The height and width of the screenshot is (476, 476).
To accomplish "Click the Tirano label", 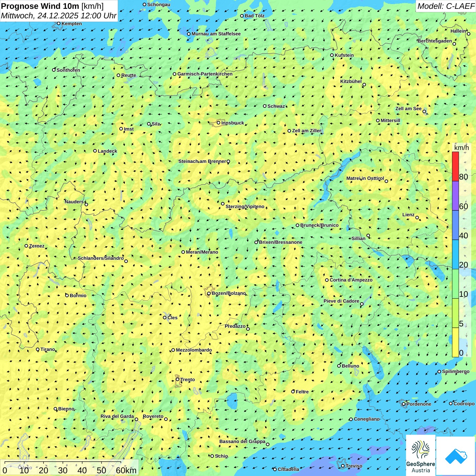I will click(x=48, y=349).
